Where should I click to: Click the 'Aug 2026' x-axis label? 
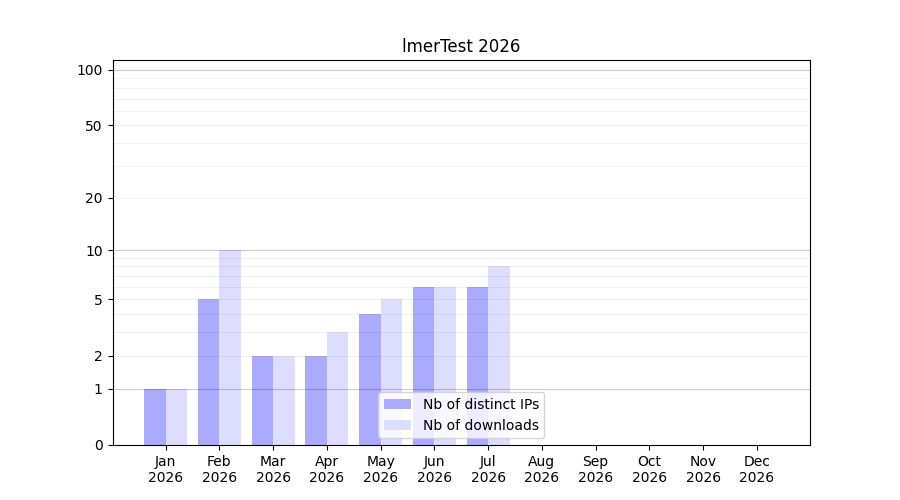542,470
